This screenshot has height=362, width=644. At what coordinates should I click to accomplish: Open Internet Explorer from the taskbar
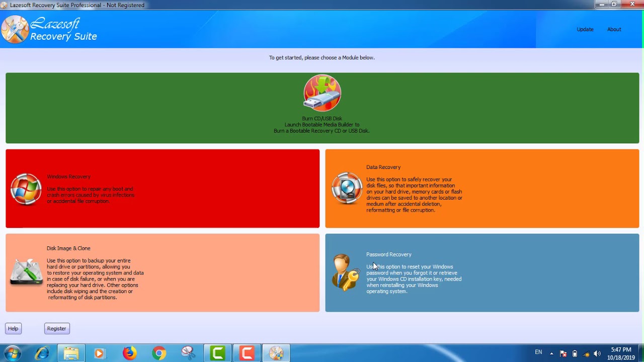(42, 353)
